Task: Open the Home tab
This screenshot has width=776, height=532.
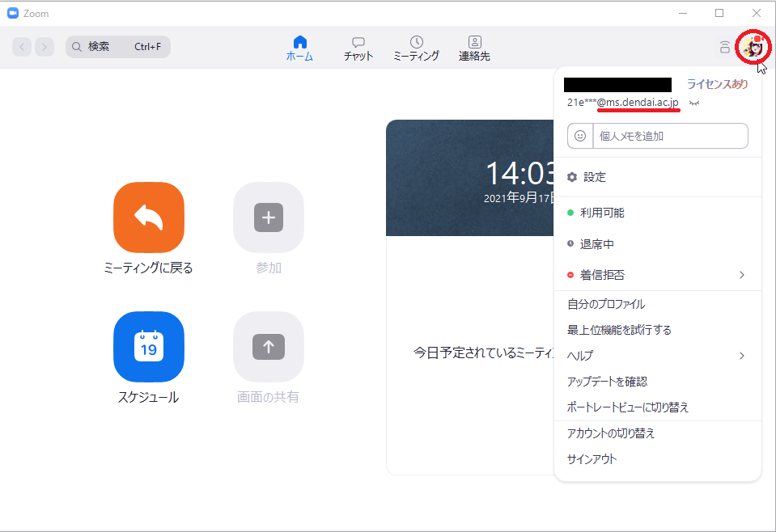Action: [x=299, y=48]
